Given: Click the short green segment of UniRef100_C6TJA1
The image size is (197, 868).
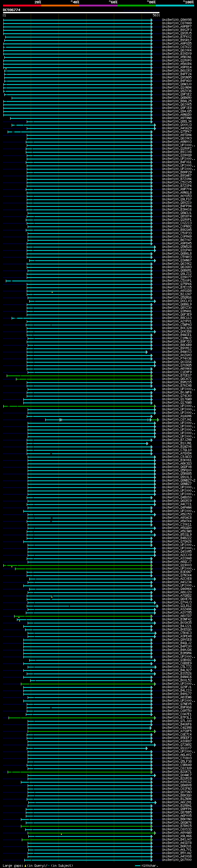Looking at the screenshot, I should pos(155,419).
